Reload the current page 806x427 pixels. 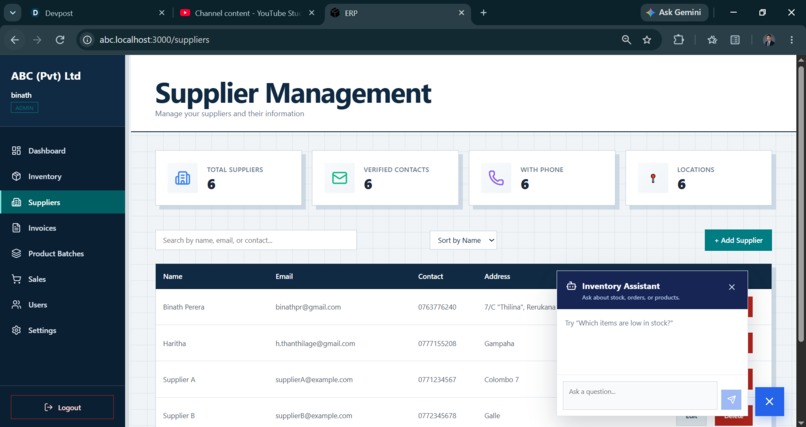pyautogui.click(x=60, y=40)
